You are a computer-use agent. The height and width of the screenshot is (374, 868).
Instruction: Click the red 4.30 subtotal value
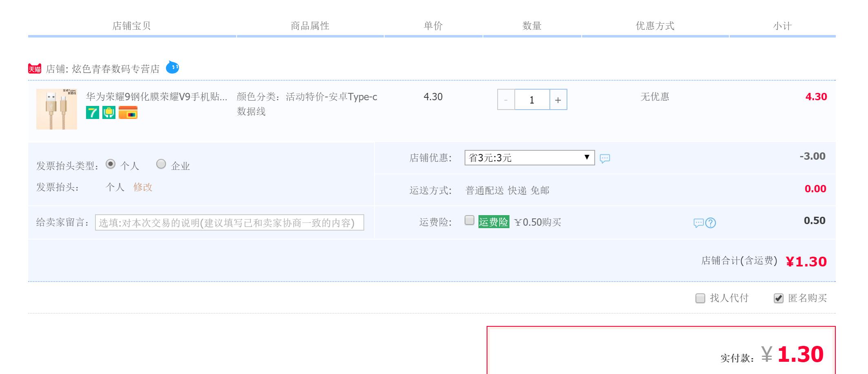[816, 97]
